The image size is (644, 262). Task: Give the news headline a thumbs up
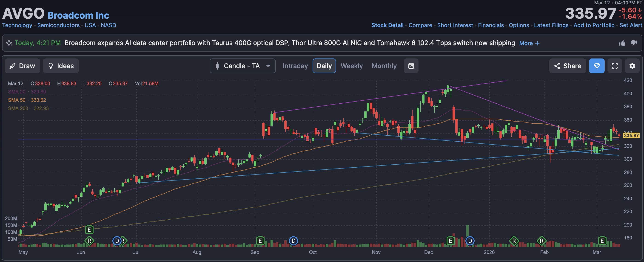tap(622, 43)
